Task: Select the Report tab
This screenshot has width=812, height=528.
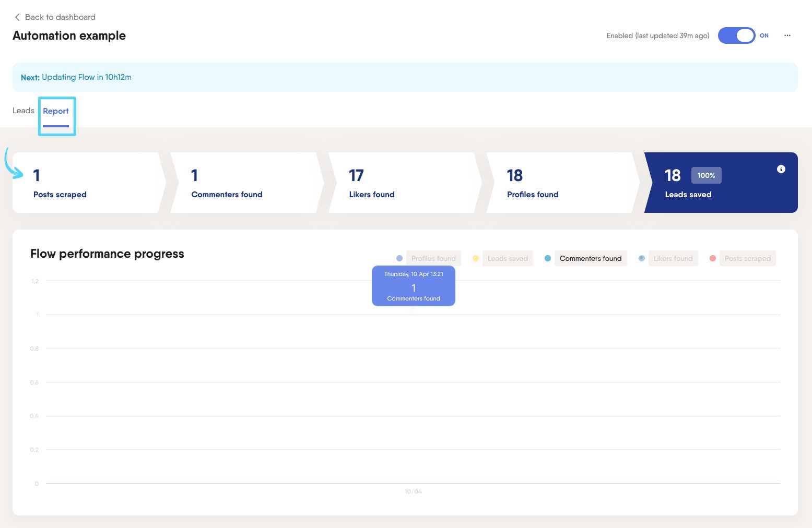Action: tap(56, 111)
